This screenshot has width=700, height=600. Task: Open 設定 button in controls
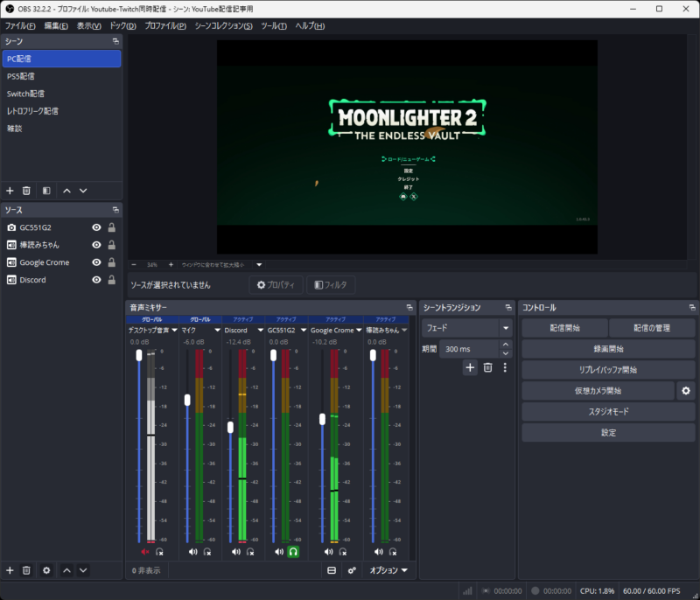[x=608, y=433]
